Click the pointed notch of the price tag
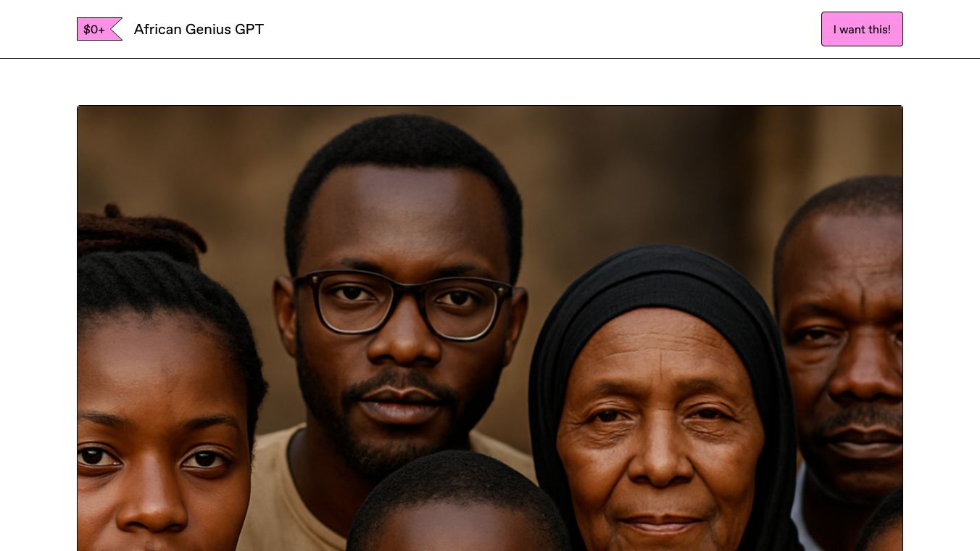 (x=115, y=29)
